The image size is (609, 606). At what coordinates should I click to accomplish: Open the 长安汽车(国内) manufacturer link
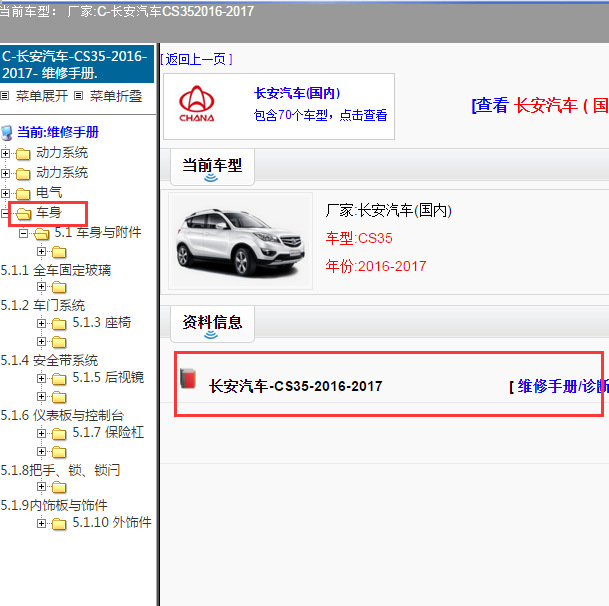pyautogui.click(x=298, y=93)
